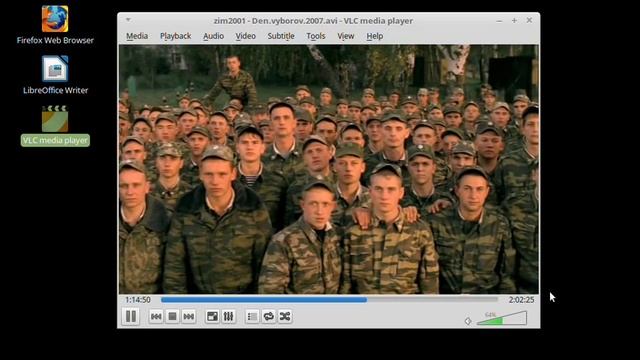640x360 pixels.
Task: Toggle loop repeat mode
Action: point(269,316)
